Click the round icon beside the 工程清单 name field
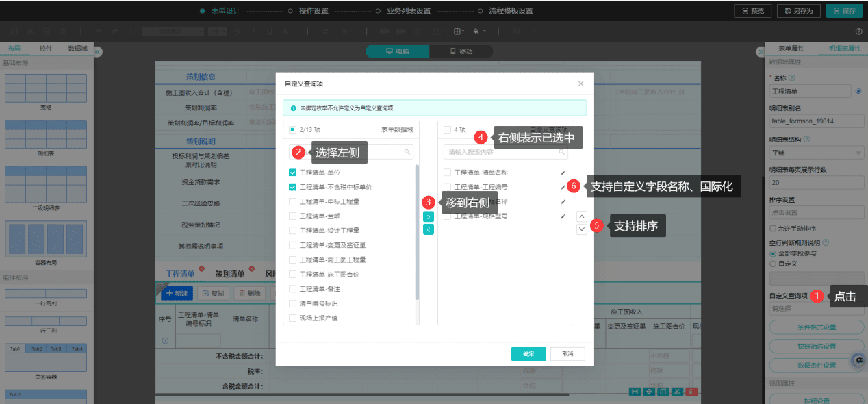Image resolution: width=868 pixels, height=404 pixels. [x=858, y=91]
